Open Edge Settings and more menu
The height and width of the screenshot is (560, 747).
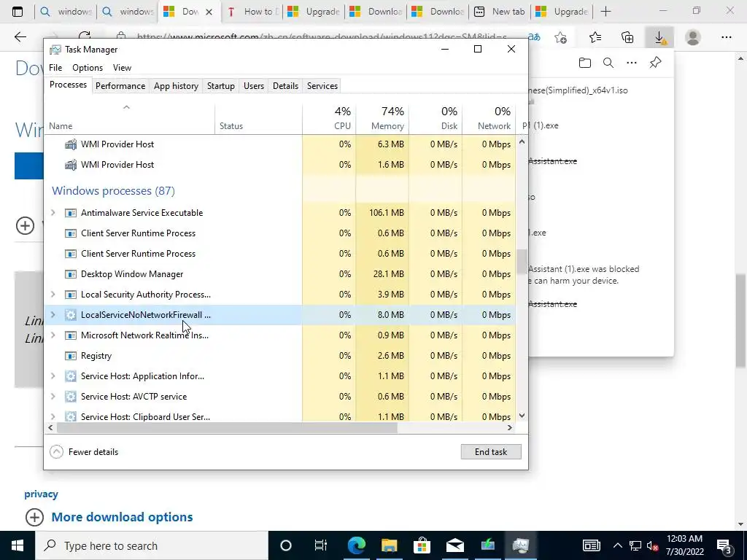(x=726, y=37)
